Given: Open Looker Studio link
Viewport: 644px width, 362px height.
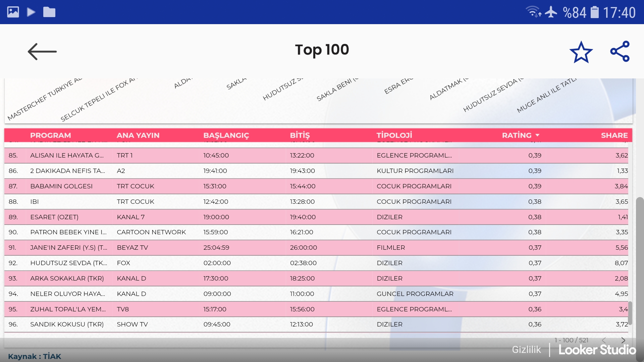Looking at the screenshot, I should pyautogui.click(x=597, y=350).
